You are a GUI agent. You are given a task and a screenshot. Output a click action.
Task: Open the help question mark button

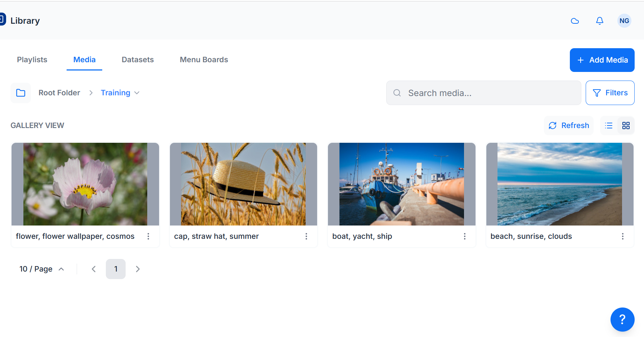tap(622, 319)
